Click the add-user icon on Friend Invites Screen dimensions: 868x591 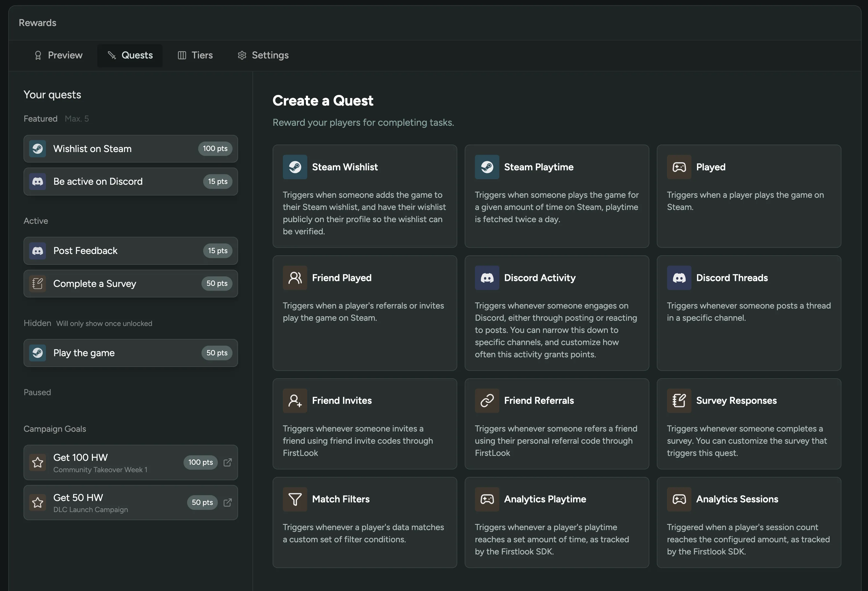[295, 401]
